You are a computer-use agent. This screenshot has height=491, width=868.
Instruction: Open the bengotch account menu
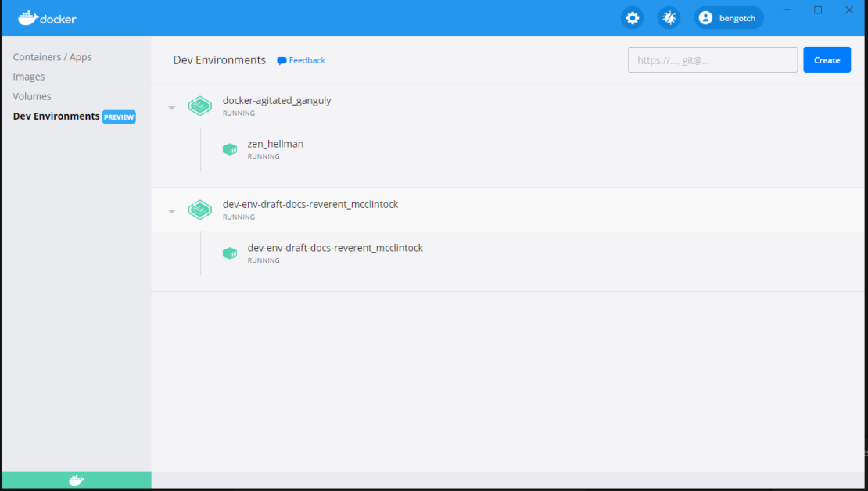tap(728, 18)
